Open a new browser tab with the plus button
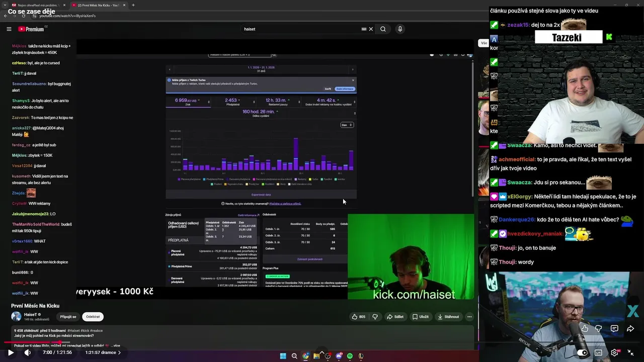Viewport: 644px width, 362px height. (x=133, y=5)
